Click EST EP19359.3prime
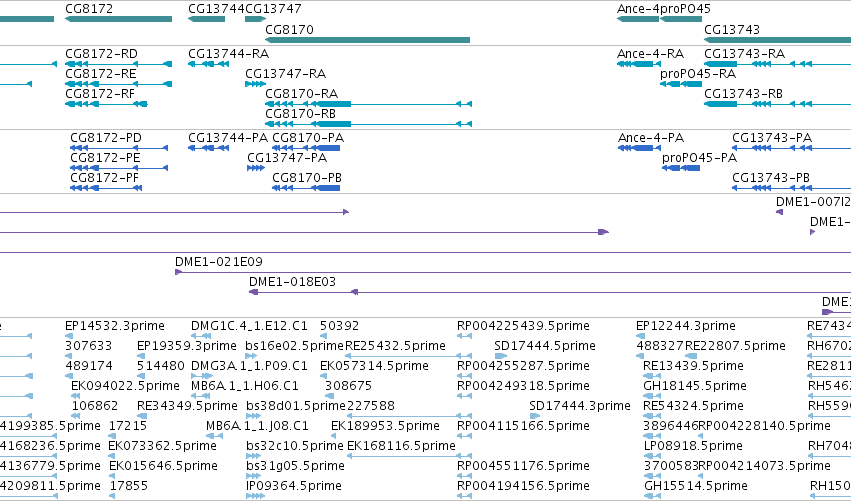The height and width of the screenshot is (501, 851). 187,346
